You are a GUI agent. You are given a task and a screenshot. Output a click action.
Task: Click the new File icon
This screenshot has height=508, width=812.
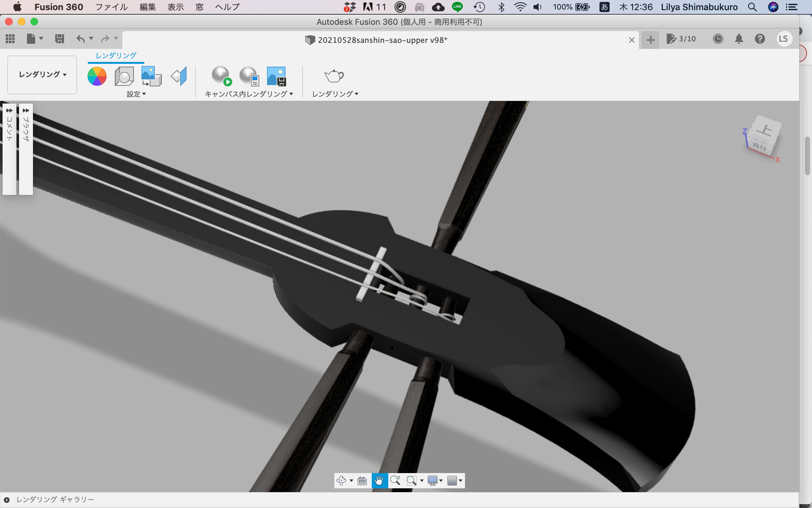(31, 39)
